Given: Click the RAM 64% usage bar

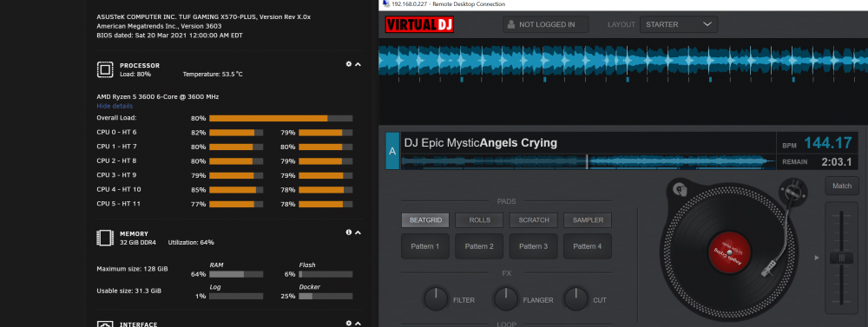Looking at the screenshot, I should pos(236,274).
